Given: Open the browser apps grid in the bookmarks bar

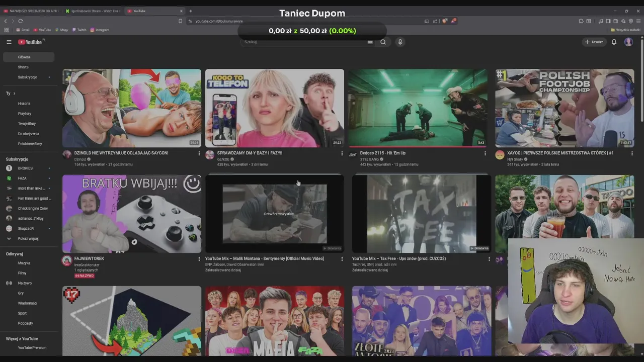Looking at the screenshot, I should tap(7, 30).
